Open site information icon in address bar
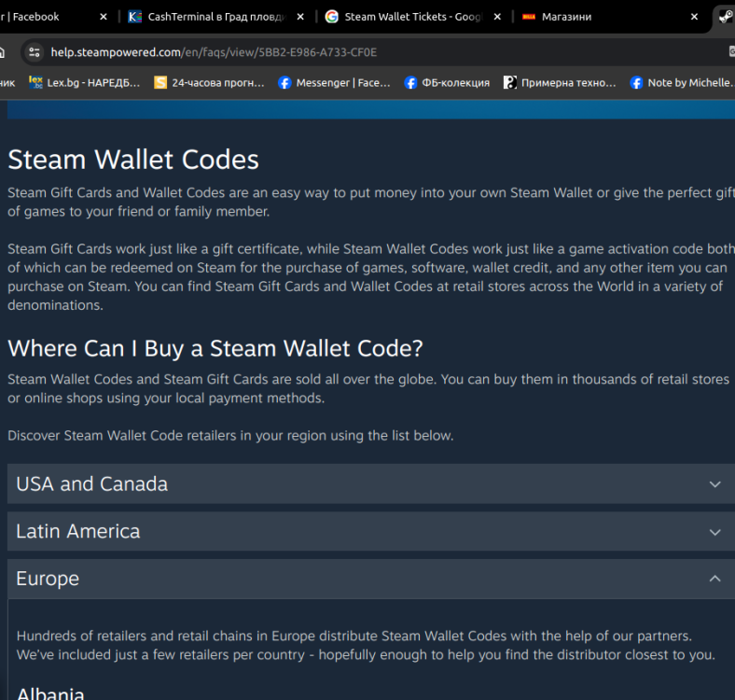The image size is (735, 700). point(35,52)
